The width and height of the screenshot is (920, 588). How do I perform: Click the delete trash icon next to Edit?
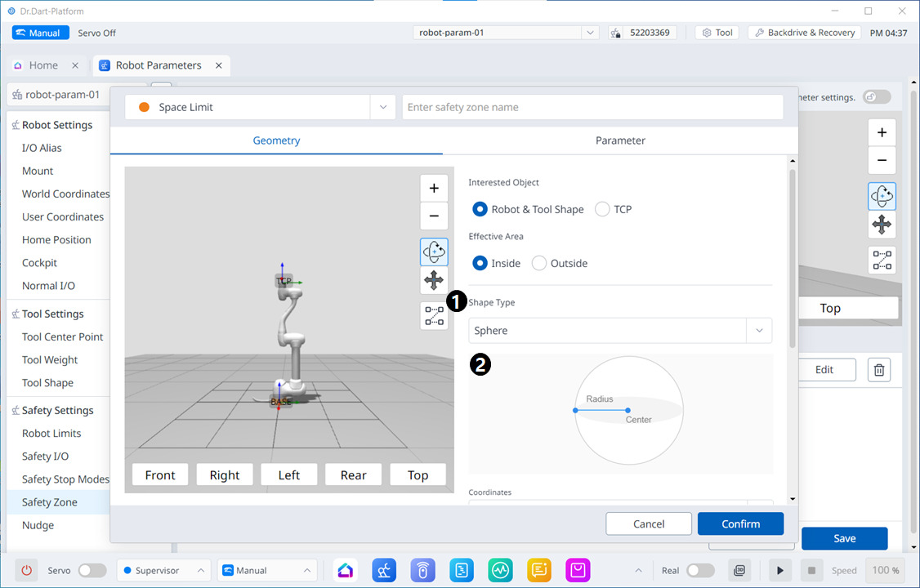879,370
